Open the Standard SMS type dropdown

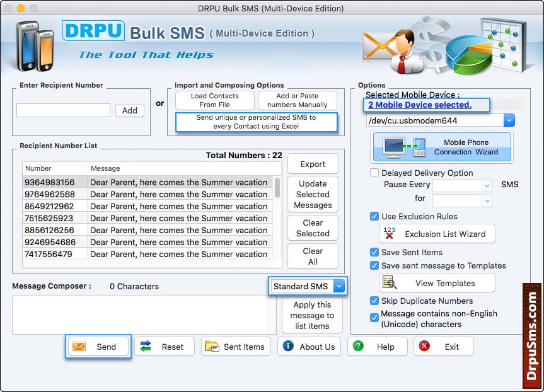click(x=339, y=286)
